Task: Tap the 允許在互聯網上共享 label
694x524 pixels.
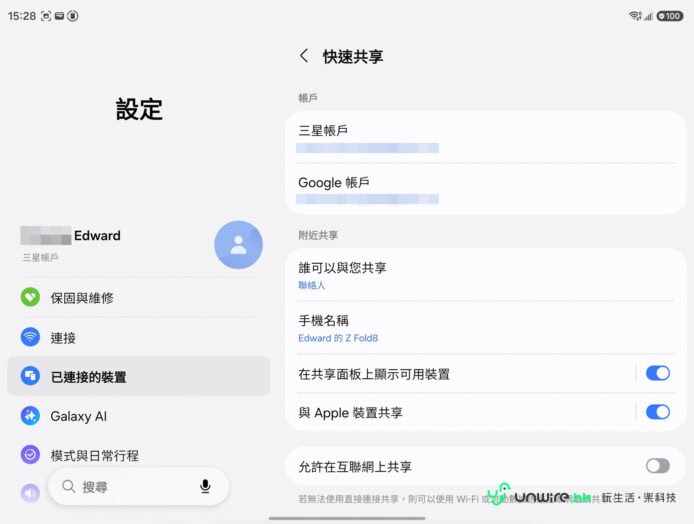Action: point(355,466)
